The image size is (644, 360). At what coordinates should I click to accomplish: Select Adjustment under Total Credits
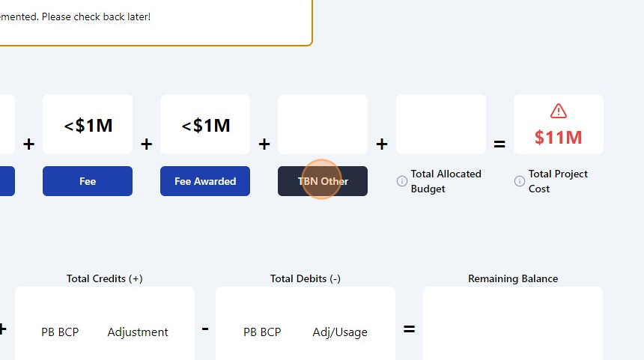tap(138, 332)
